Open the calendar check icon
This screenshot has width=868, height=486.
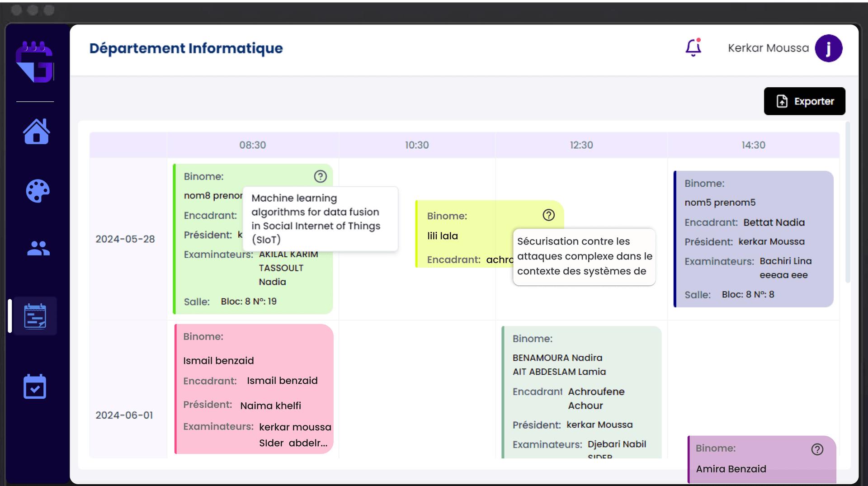pos(35,387)
